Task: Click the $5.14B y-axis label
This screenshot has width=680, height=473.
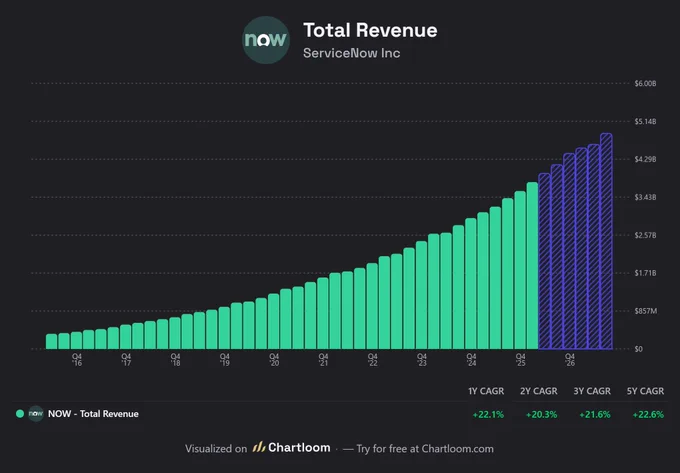Action: point(645,121)
